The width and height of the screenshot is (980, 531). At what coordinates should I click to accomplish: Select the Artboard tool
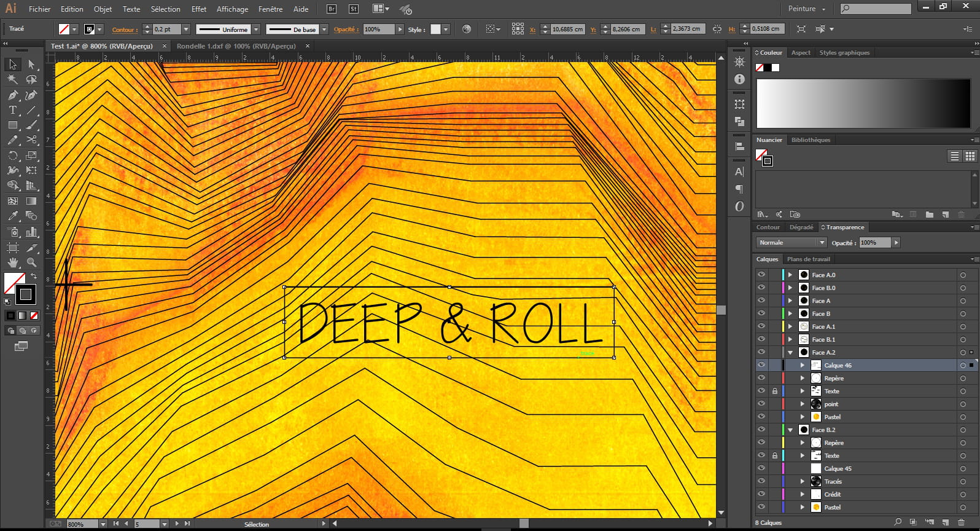[12, 247]
